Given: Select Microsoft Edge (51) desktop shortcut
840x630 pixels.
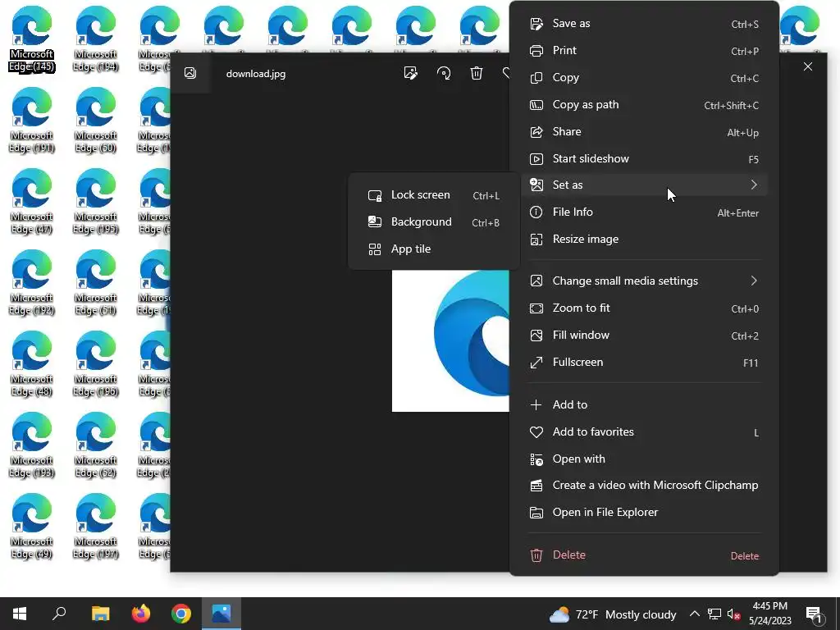Looking at the screenshot, I should pyautogui.click(x=96, y=282).
